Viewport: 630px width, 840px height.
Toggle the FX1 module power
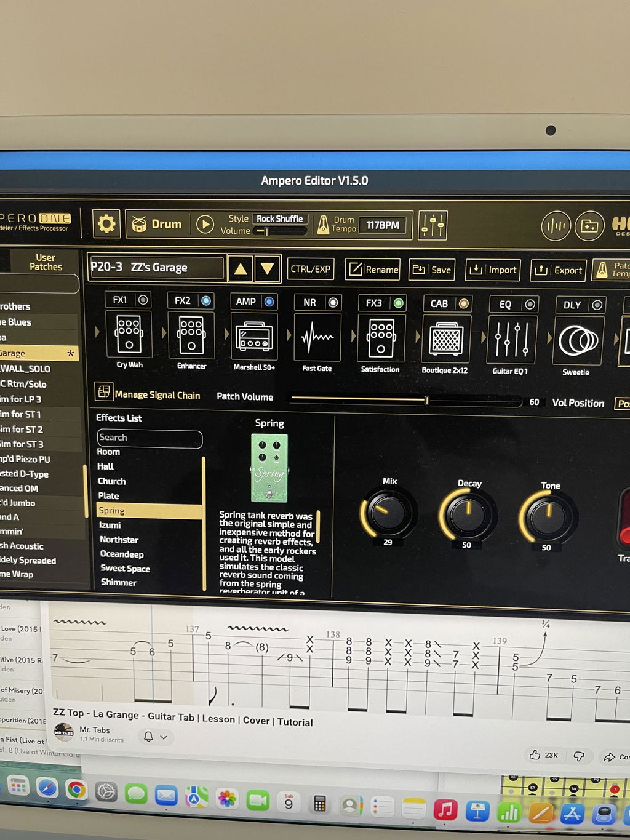[143, 300]
